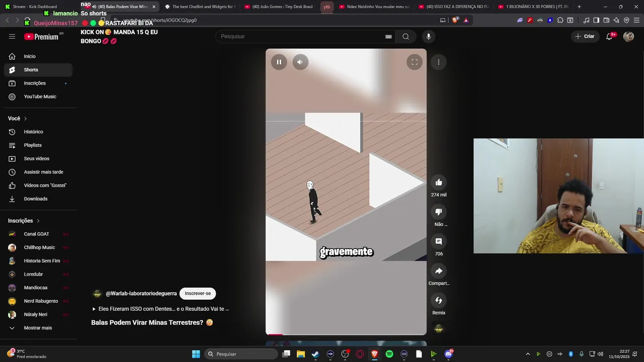The height and width of the screenshot is (362, 644).
Task: Open Nerd Rabugento subscription
Action: pyautogui.click(x=38, y=301)
